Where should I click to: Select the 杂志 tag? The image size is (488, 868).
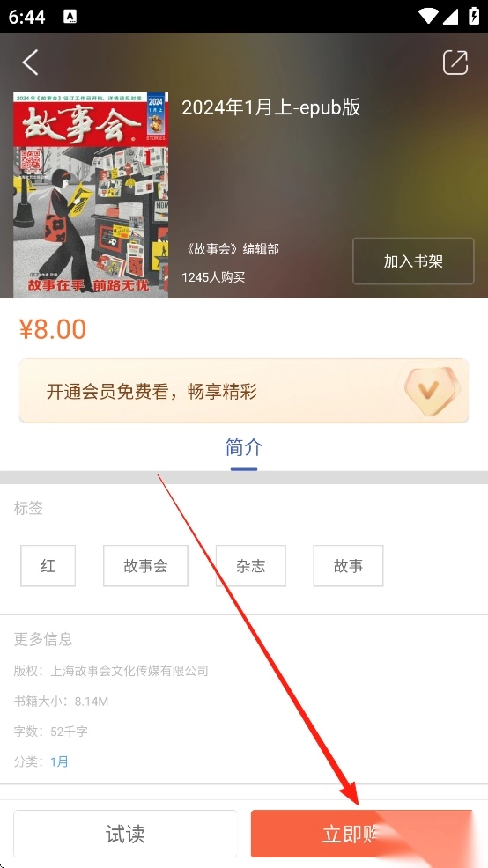tap(251, 566)
